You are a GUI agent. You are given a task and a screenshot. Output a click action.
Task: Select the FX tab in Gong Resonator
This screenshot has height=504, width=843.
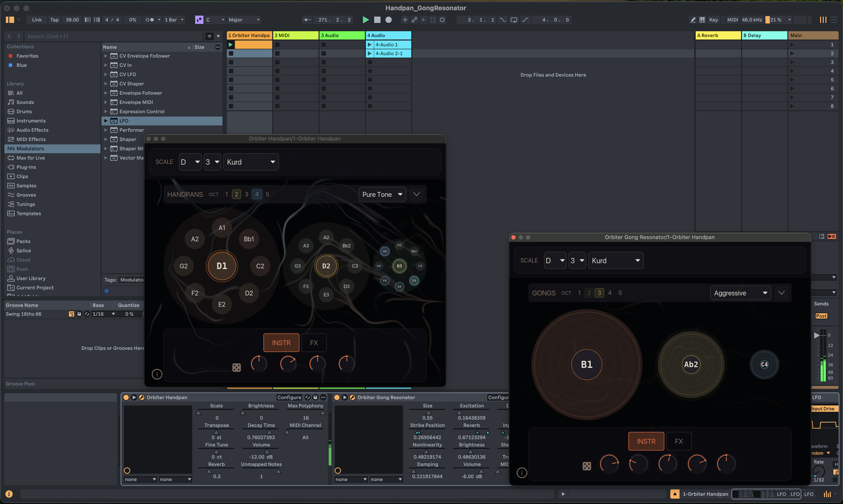[679, 441]
